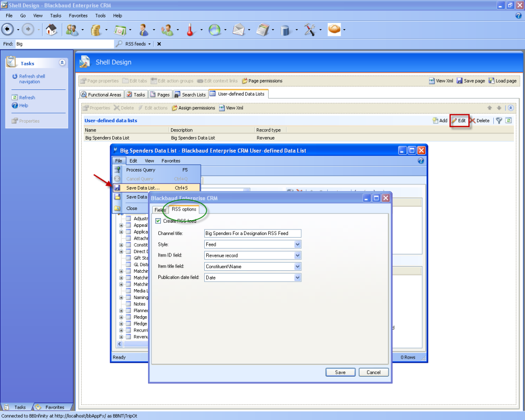
Task: Uncheck the Create RSS feed checkbox
Action: 158,221
